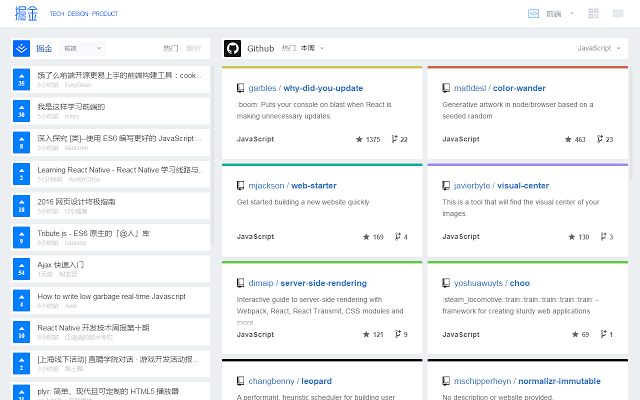Click the star icon showing 130
This screenshot has width=640, height=400.
(x=572, y=237)
